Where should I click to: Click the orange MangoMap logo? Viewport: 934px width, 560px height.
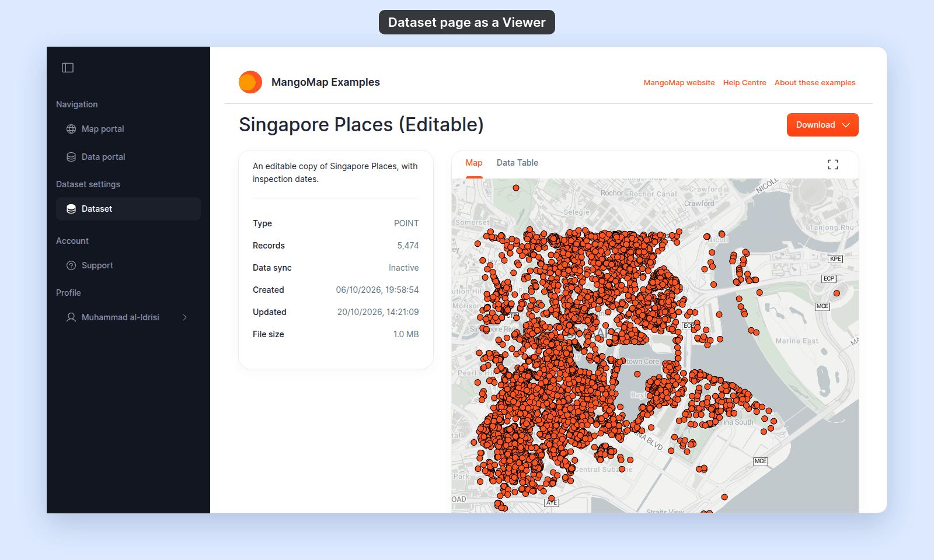tap(250, 82)
